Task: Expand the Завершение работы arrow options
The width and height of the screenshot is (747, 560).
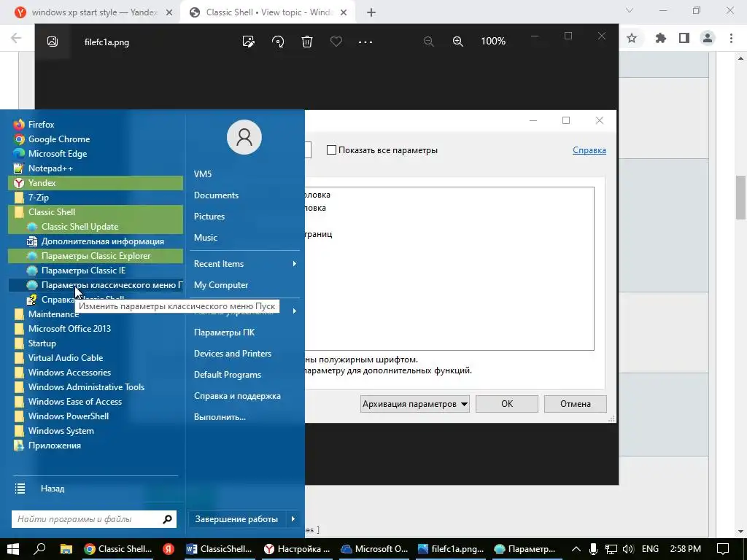Action: [293, 519]
